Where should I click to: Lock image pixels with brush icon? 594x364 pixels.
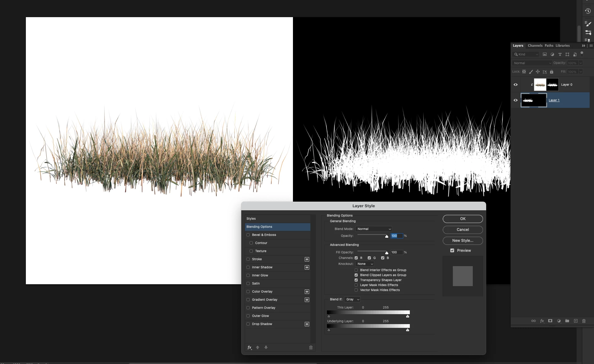point(531,72)
